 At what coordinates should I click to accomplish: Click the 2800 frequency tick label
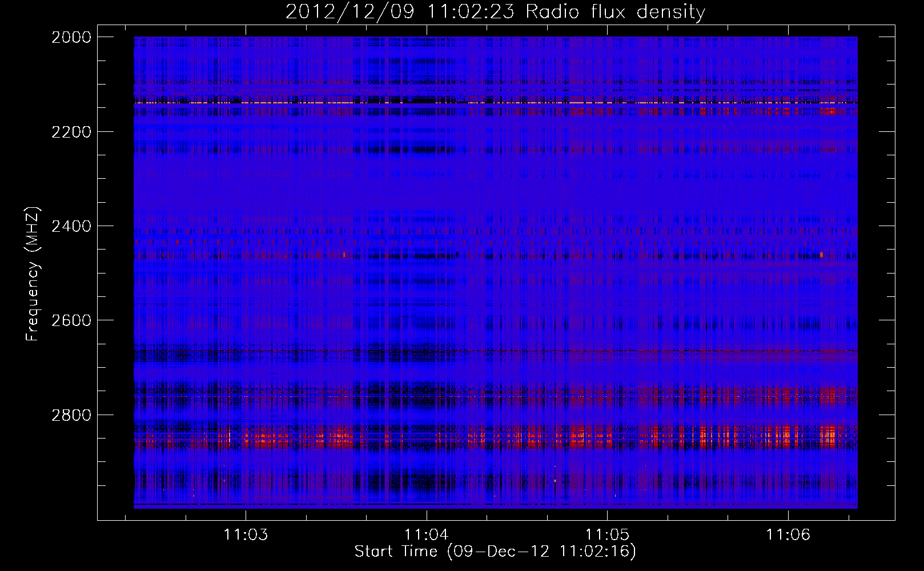(71, 415)
